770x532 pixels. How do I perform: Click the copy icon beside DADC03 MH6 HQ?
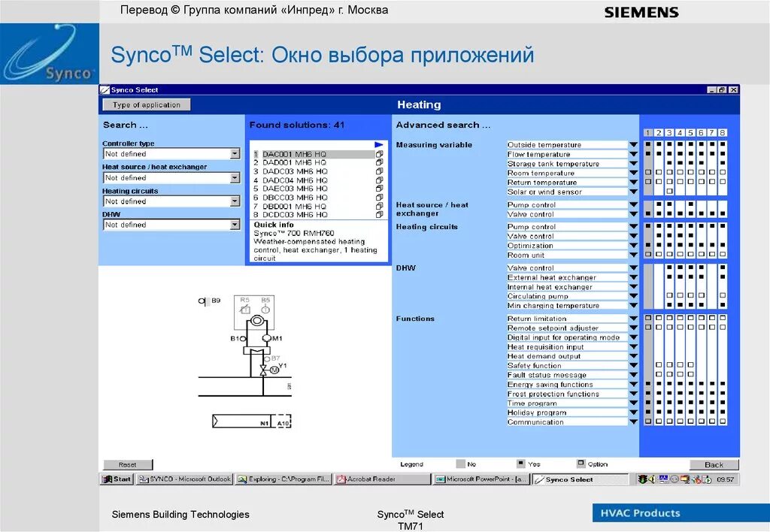[379, 171]
